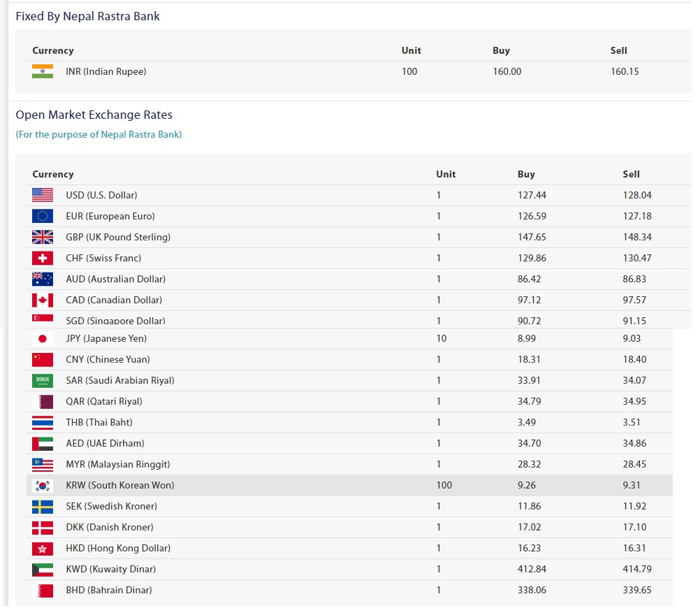Image resolution: width=700 pixels, height=615 pixels.
Task: Click the 'QAR (Qatari Riyal)' currency name
Action: tap(104, 402)
